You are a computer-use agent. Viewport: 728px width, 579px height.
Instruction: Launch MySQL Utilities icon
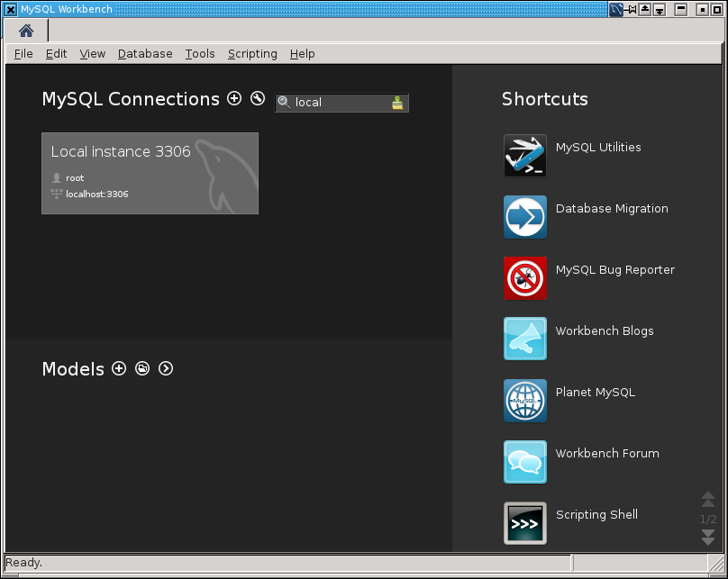(x=525, y=156)
